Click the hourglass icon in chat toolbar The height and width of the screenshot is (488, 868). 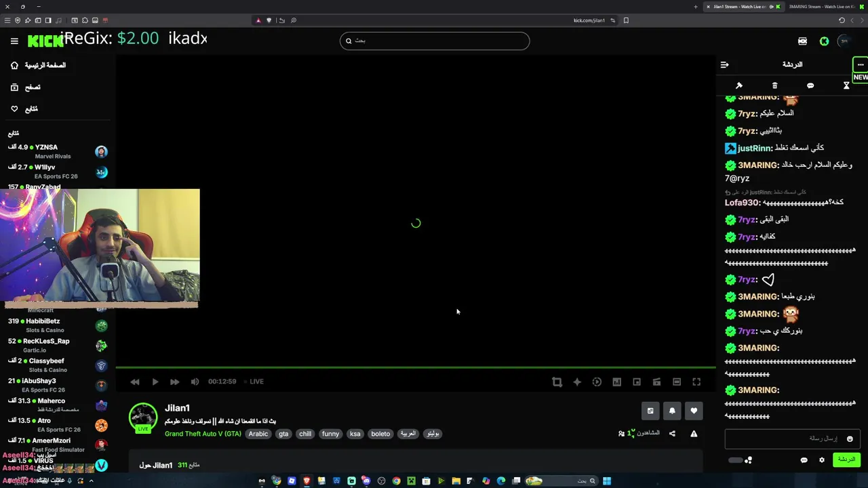[846, 86]
